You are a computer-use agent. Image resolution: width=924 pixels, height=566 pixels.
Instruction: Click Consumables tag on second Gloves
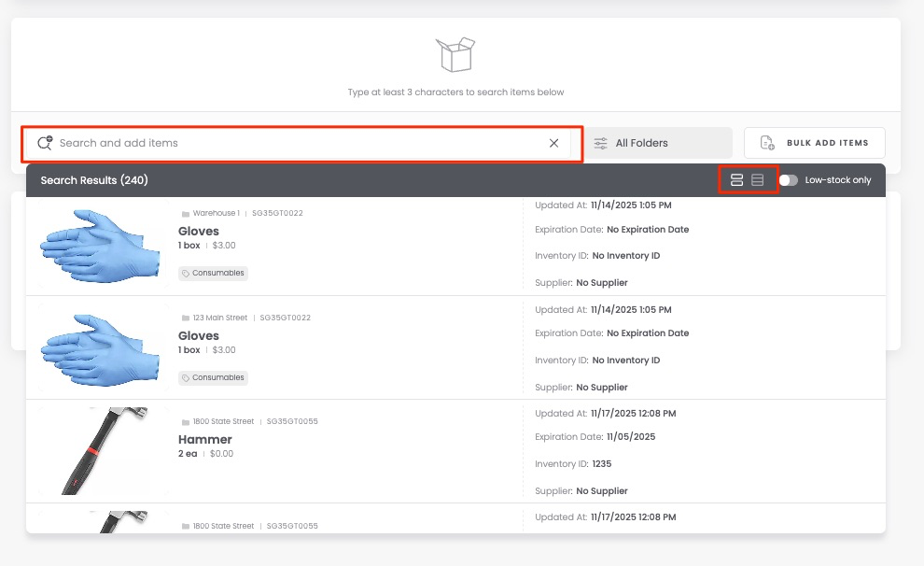(214, 378)
